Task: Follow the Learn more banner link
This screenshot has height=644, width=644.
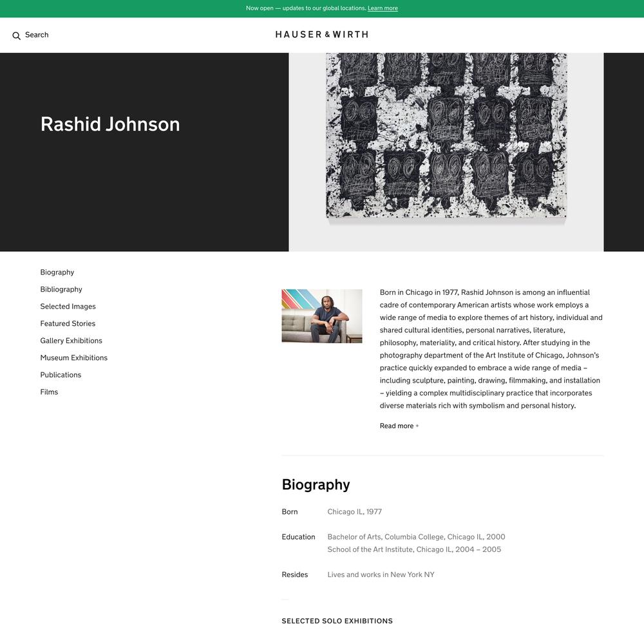Action: (x=383, y=8)
